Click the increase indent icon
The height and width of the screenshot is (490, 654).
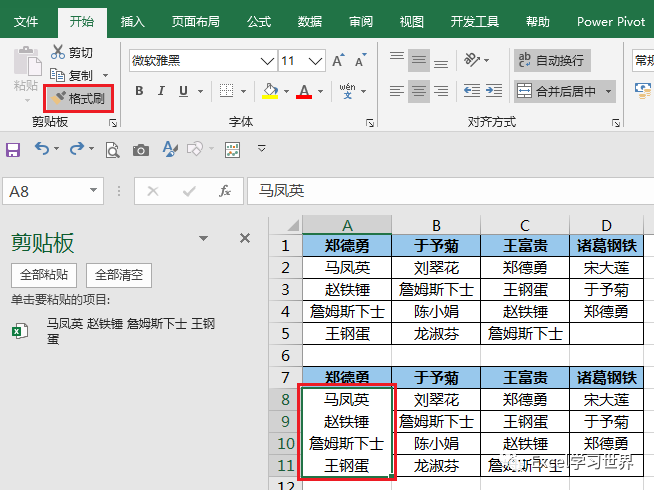pyautogui.click(x=494, y=90)
